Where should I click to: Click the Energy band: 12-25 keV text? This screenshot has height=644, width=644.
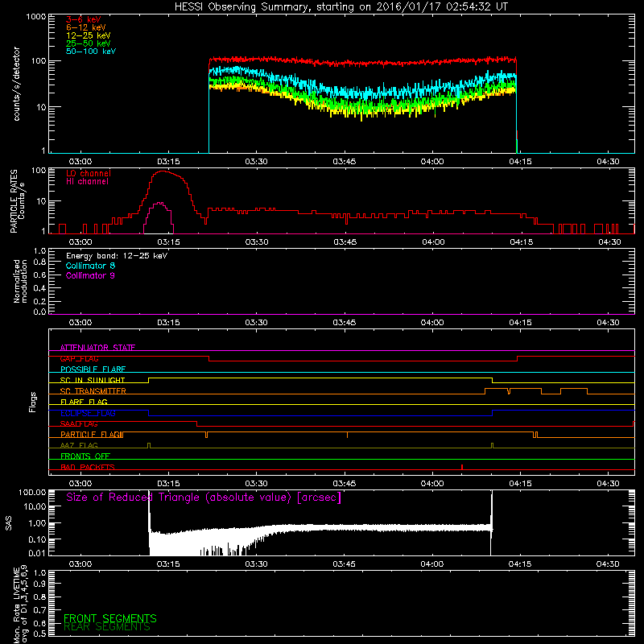pos(117,256)
